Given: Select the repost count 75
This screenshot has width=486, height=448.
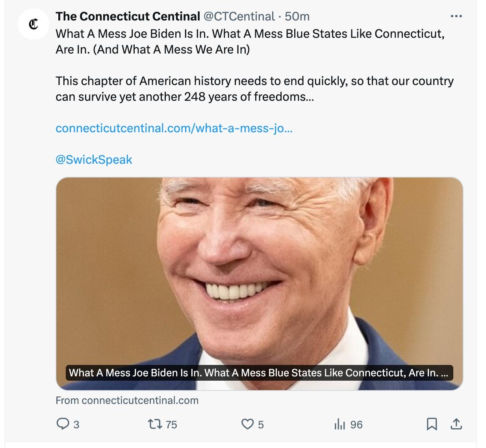Looking at the screenshot, I should click(x=171, y=424).
